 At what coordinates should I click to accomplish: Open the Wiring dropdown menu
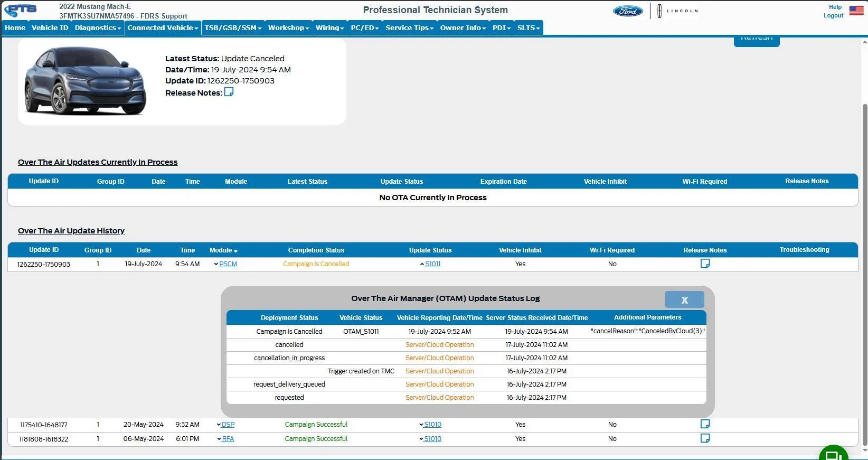pyautogui.click(x=329, y=28)
